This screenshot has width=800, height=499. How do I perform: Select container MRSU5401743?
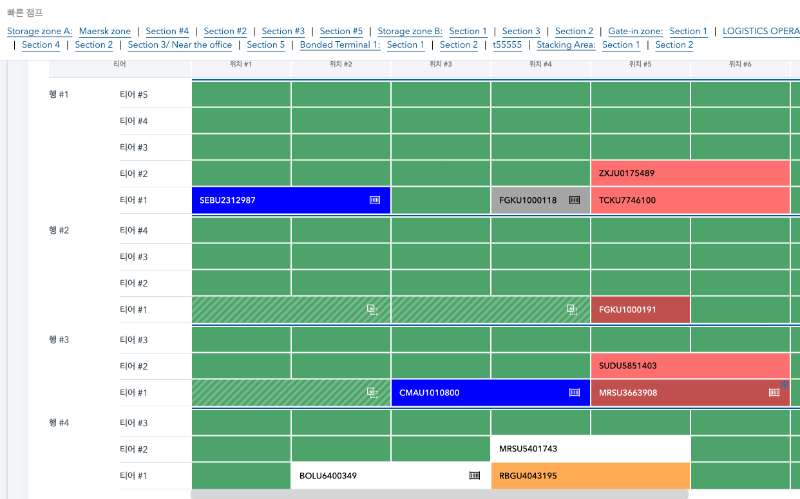(x=590, y=448)
